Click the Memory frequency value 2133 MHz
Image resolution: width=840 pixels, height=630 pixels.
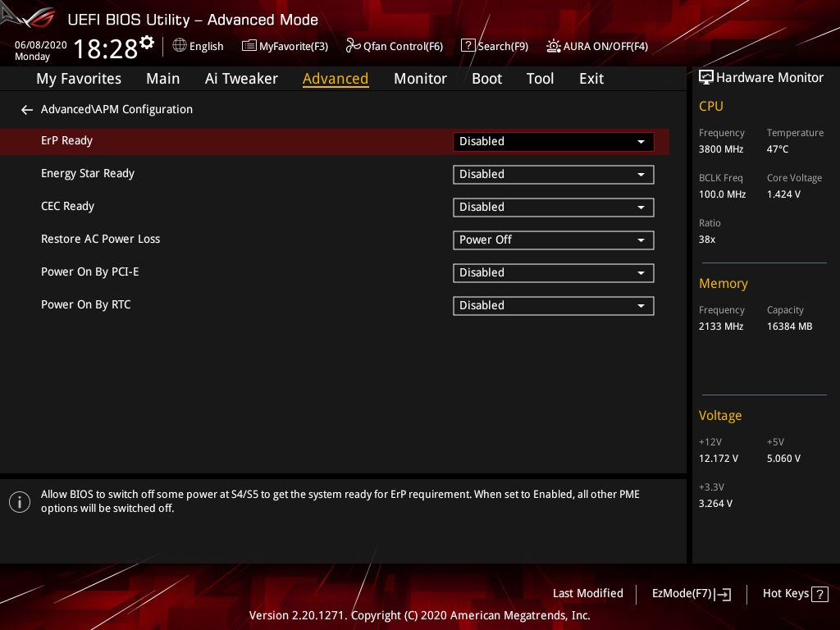[x=721, y=326]
